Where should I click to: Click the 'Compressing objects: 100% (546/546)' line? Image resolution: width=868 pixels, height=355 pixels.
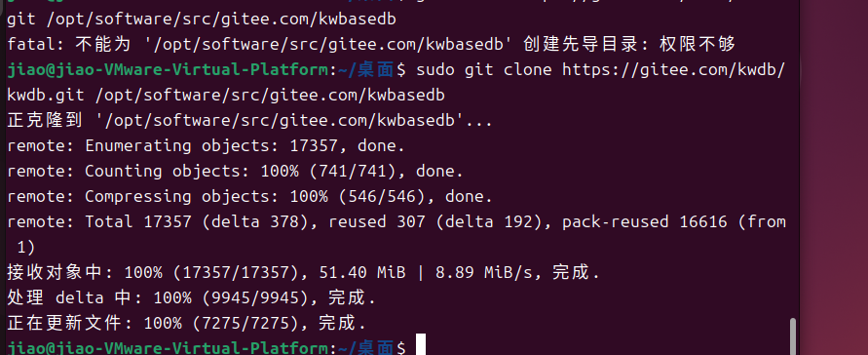tap(249, 197)
